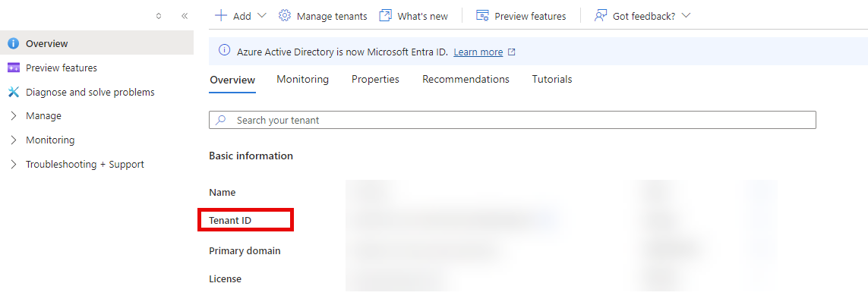The width and height of the screenshot is (868, 302).
Task: Select Troubleshooting + Support in the sidebar
Action: [x=85, y=164]
